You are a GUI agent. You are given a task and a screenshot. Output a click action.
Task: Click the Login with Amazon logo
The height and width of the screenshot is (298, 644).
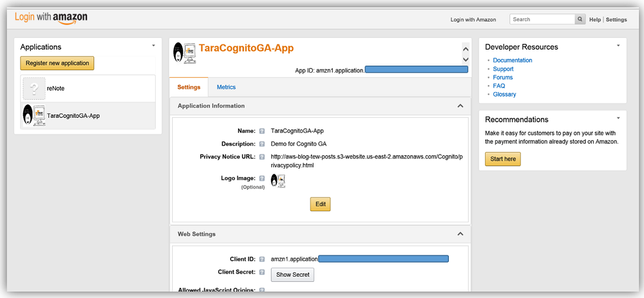[51, 18]
